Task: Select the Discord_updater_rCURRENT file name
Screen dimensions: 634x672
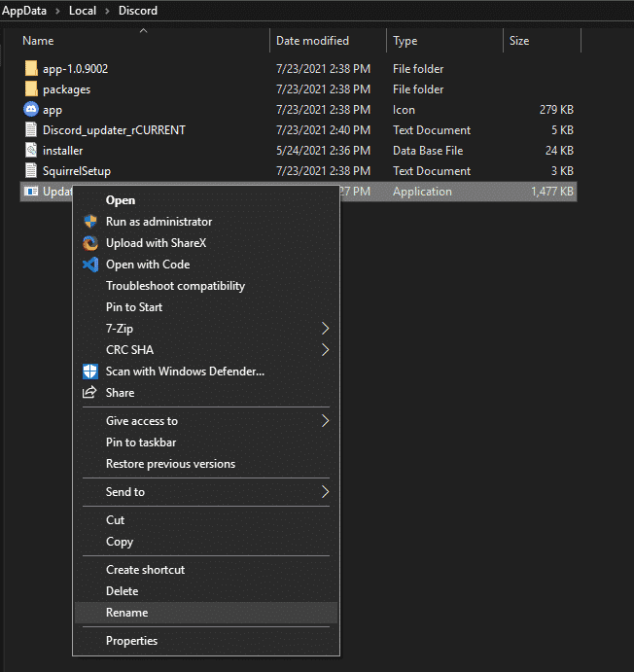Action: pos(114,130)
